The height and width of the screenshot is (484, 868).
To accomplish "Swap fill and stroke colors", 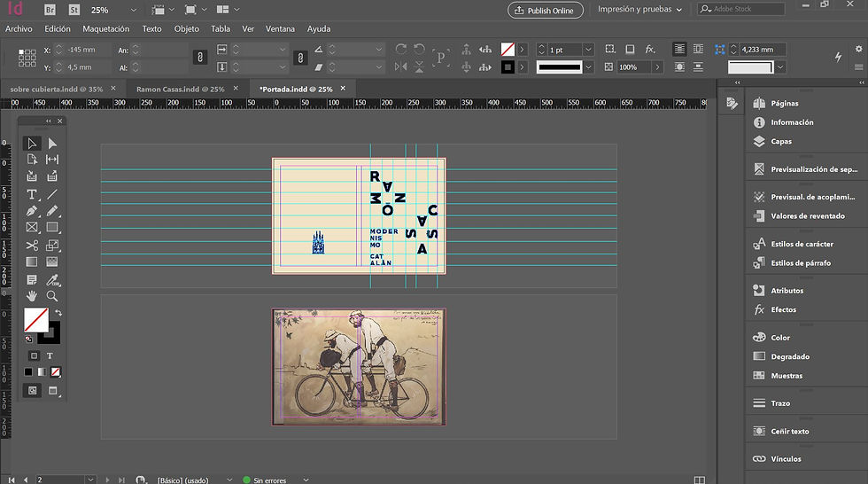I will [x=58, y=313].
